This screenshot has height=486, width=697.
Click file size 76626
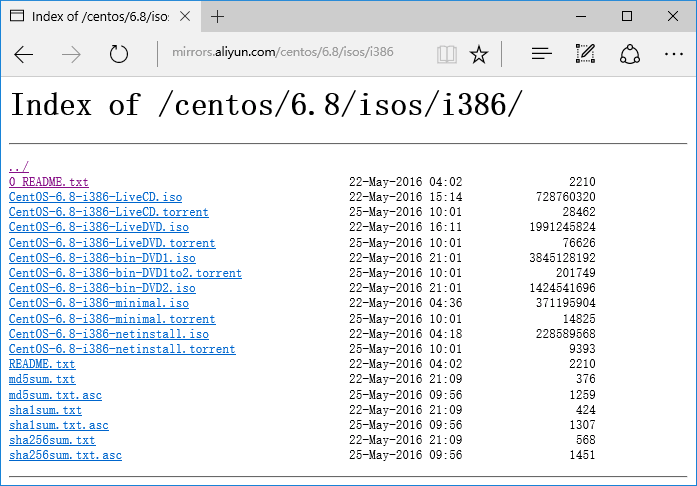pyautogui.click(x=579, y=243)
